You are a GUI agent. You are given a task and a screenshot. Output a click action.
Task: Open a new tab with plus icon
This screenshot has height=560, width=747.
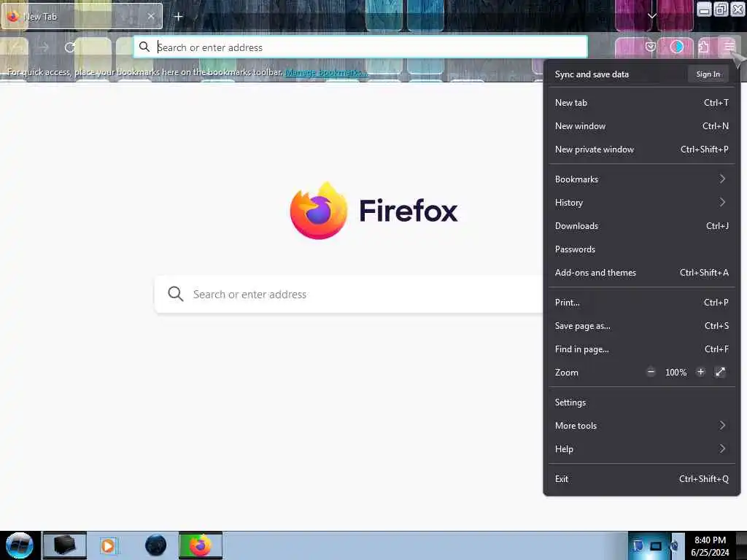click(x=178, y=17)
